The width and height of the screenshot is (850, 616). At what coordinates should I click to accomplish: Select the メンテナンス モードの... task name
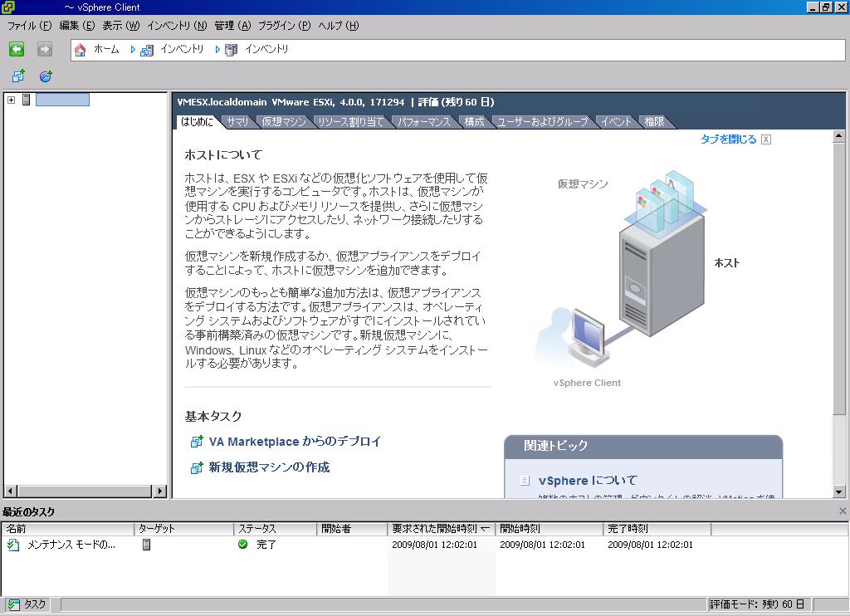click(71, 545)
